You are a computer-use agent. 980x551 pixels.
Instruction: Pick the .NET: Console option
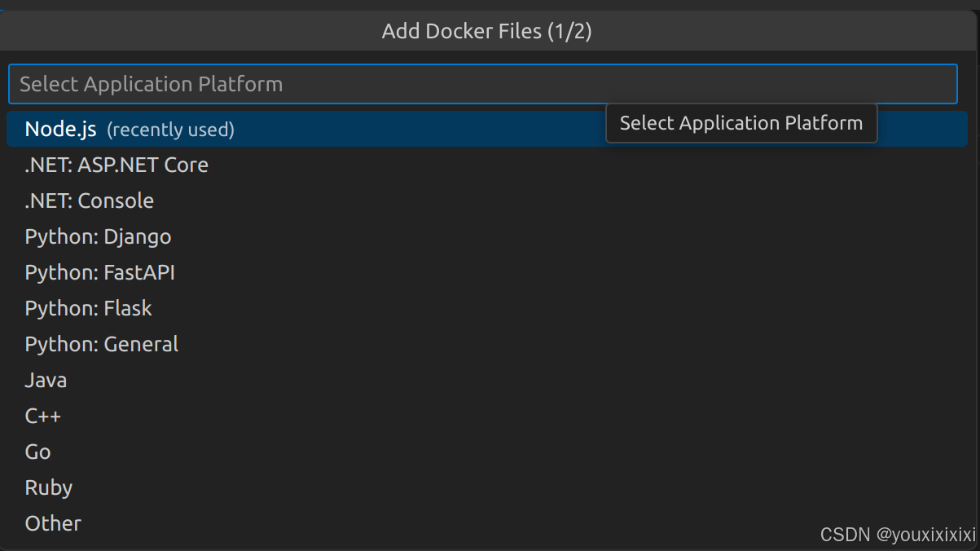486,201
